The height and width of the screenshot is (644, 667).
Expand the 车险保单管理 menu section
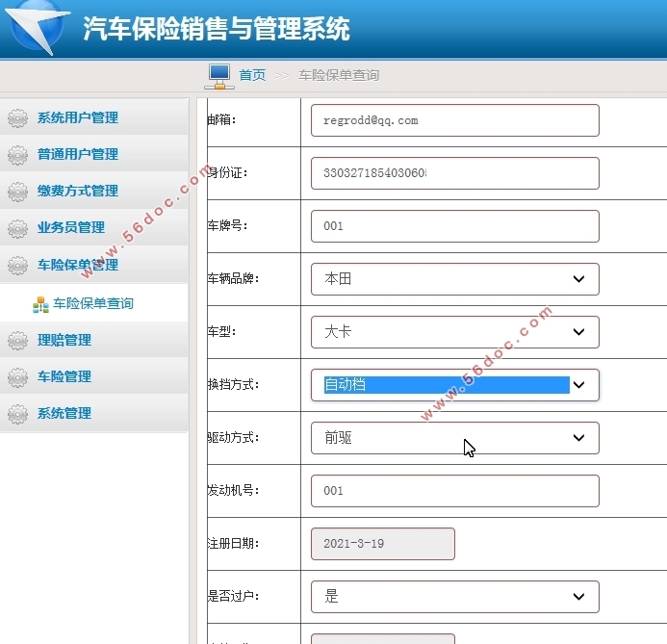78,265
